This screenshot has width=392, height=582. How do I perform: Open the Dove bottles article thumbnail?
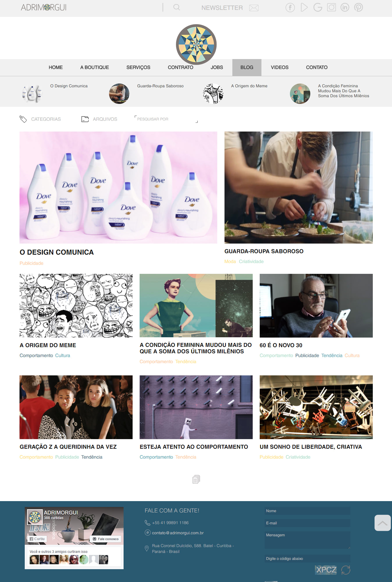[118, 187]
